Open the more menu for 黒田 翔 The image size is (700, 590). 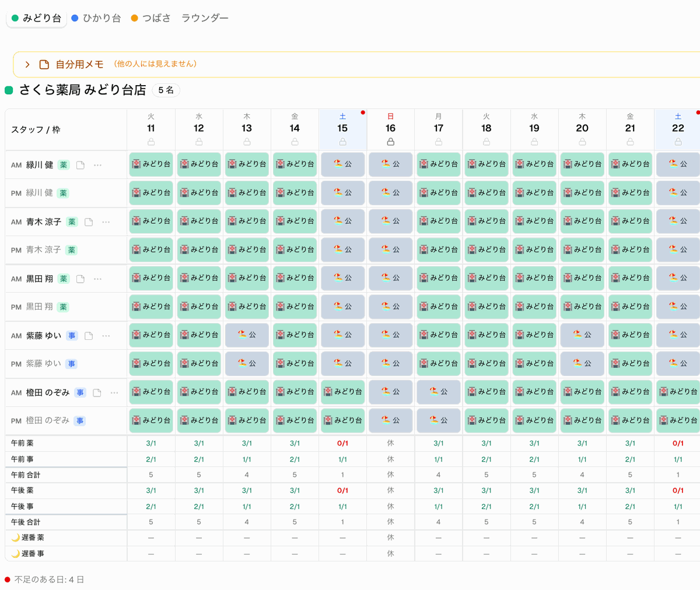coord(97,279)
